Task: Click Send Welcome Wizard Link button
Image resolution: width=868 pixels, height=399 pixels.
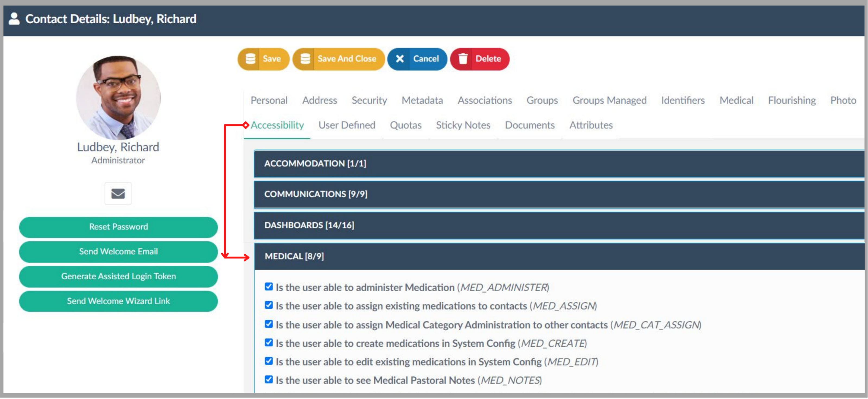Action: (118, 301)
